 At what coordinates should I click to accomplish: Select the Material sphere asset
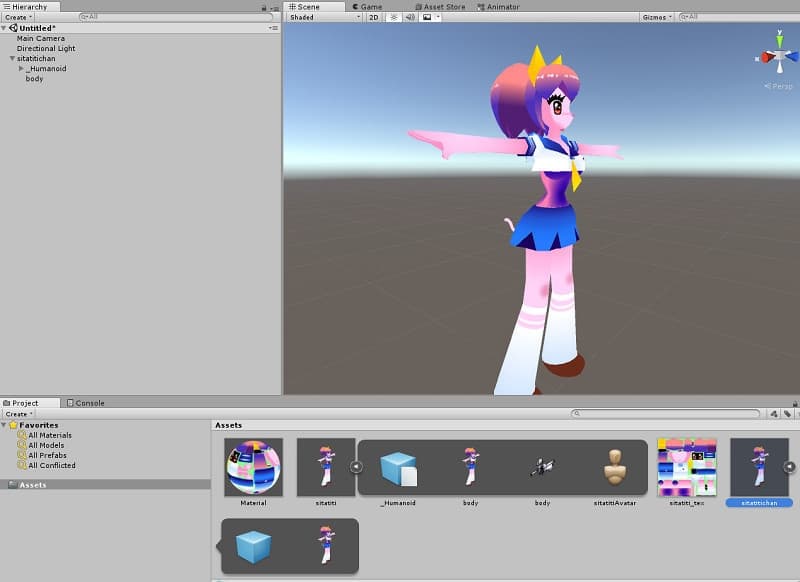coord(253,467)
